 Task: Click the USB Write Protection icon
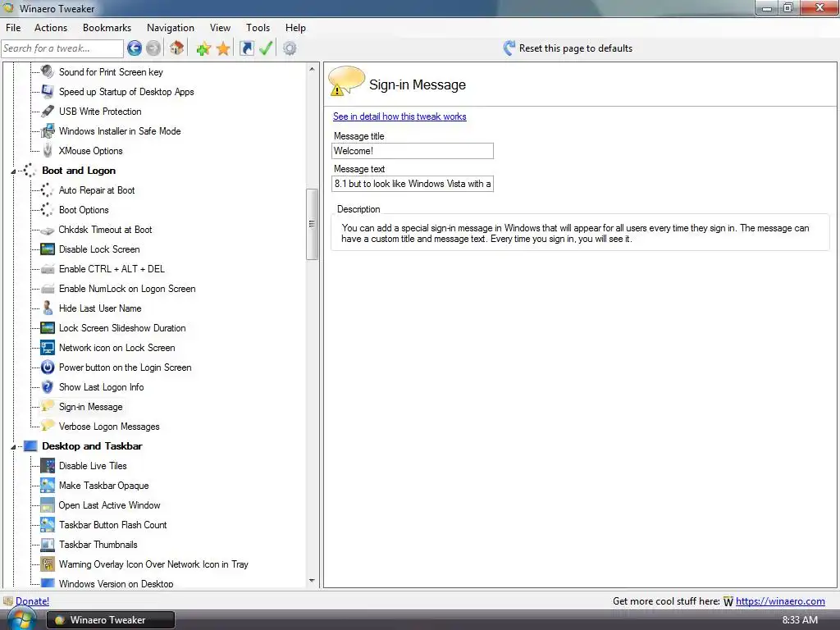pyautogui.click(x=48, y=111)
